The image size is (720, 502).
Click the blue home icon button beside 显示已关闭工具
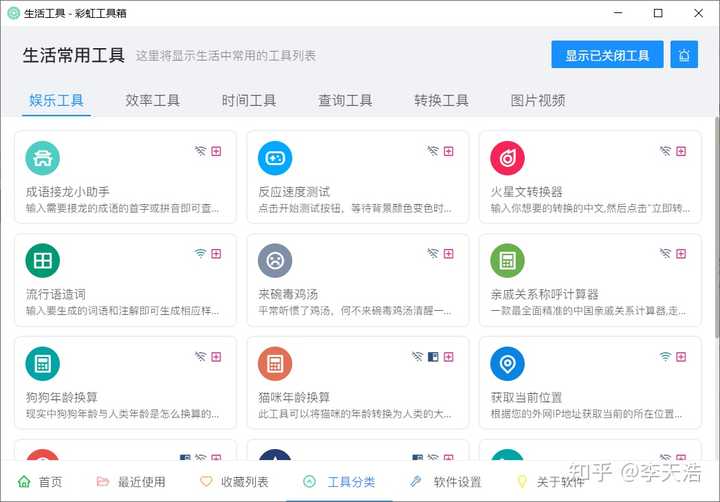tap(684, 55)
